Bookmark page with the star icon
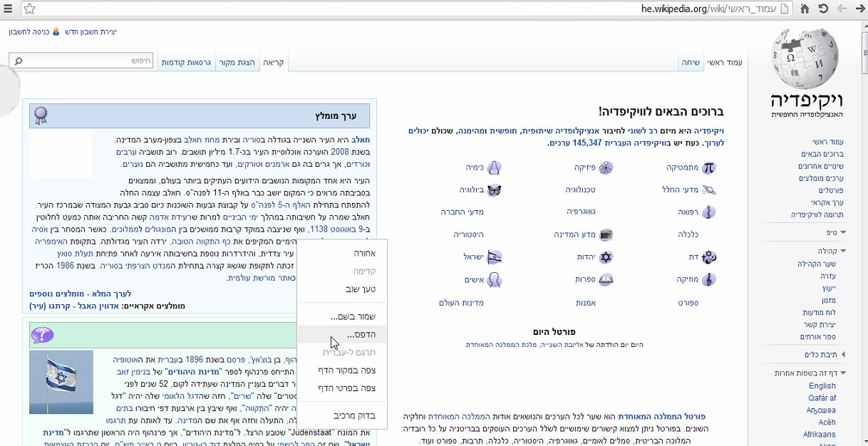The height and width of the screenshot is (446, 868). 29,9
